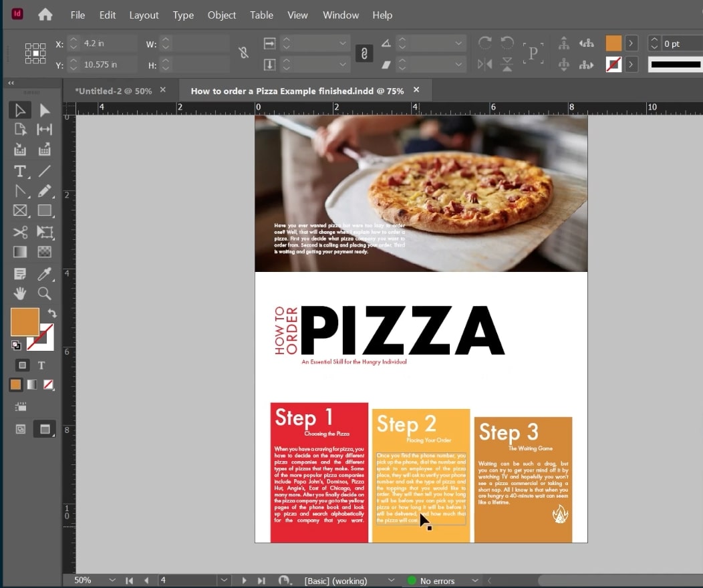Viewport: 703px width, 588px height.
Task: Swap fill and stroke colors
Action: click(x=52, y=313)
